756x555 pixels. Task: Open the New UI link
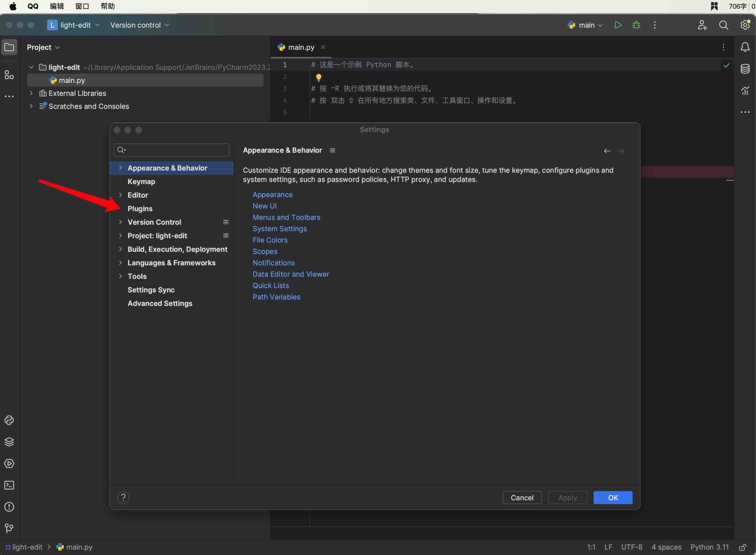(x=265, y=206)
